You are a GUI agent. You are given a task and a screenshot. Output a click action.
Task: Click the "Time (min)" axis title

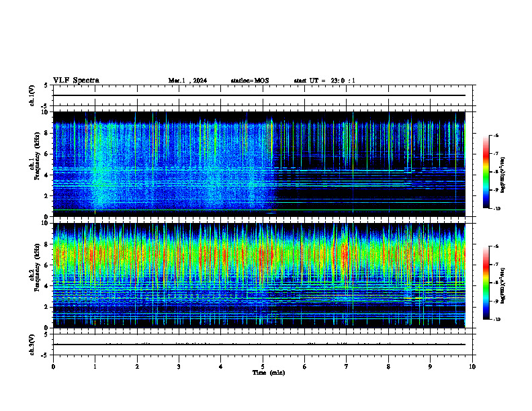(269, 373)
